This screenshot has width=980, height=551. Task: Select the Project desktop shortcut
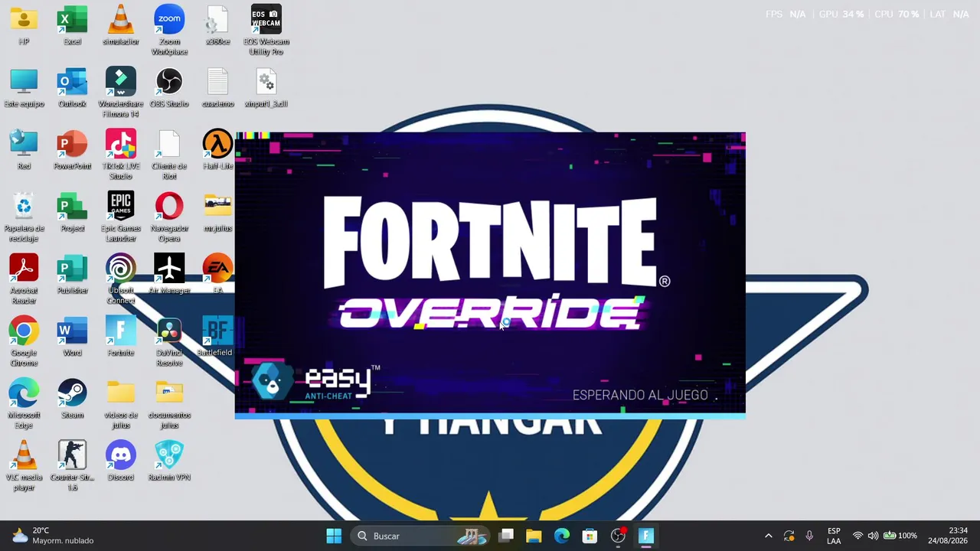pos(72,212)
